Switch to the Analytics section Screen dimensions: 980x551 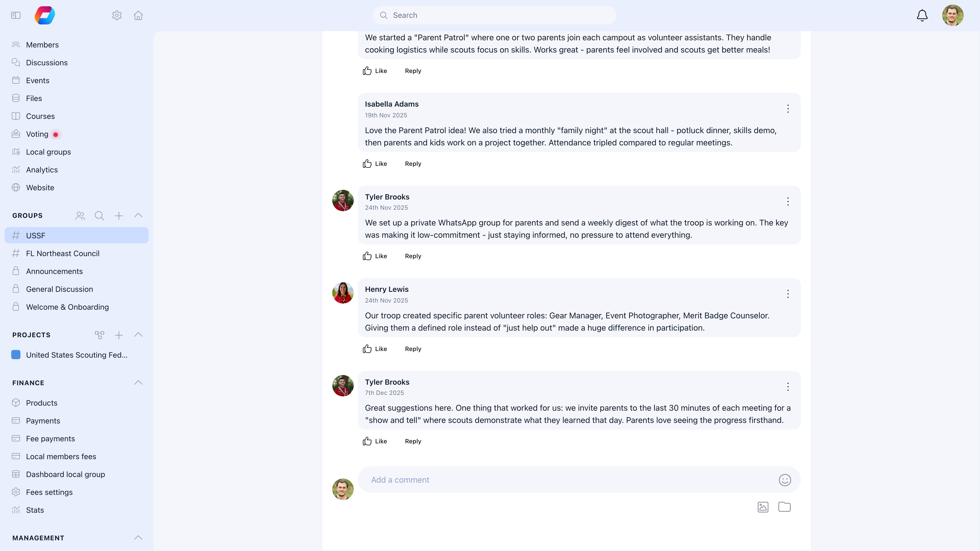tap(41, 170)
